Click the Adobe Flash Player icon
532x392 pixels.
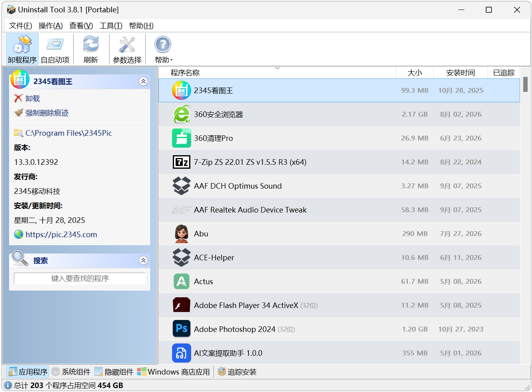point(181,305)
